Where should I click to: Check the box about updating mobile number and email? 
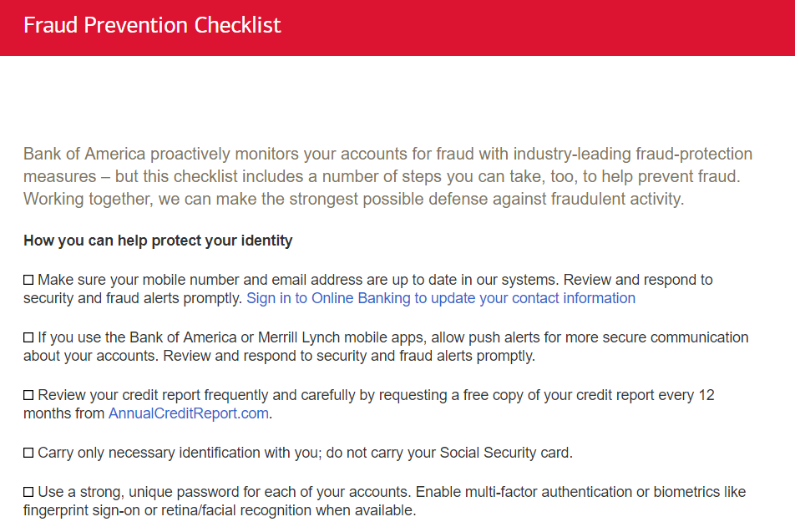(28, 279)
